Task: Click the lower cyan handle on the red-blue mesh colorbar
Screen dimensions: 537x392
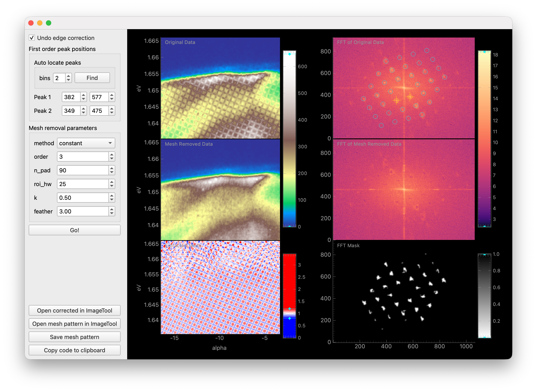Action: pos(290,318)
